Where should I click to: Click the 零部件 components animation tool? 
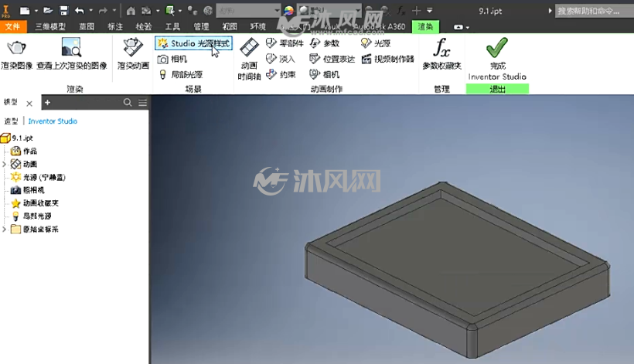click(x=285, y=43)
